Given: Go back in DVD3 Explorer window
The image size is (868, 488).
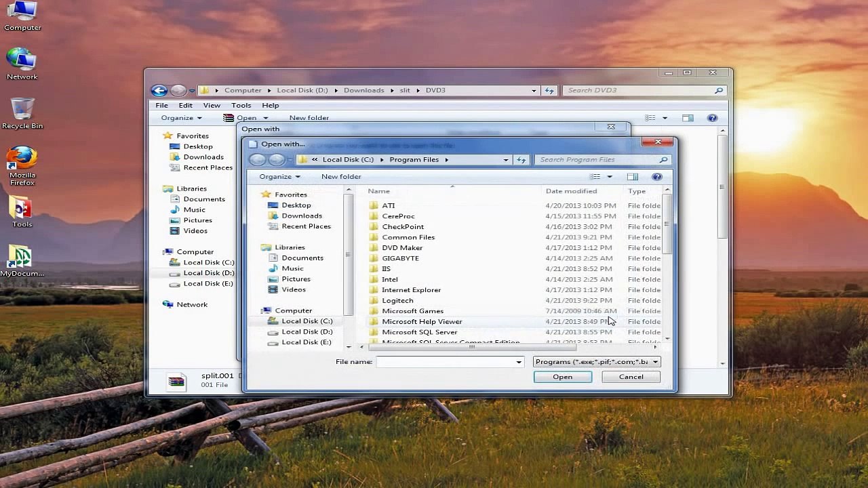Looking at the screenshot, I should click(x=159, y=90).
